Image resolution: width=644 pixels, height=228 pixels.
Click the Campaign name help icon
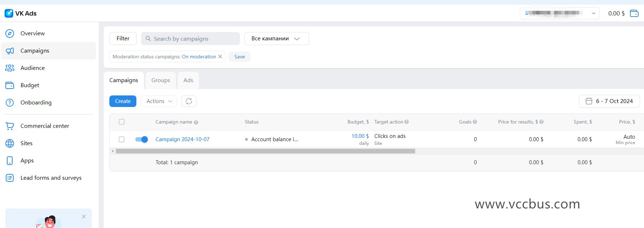196,122
